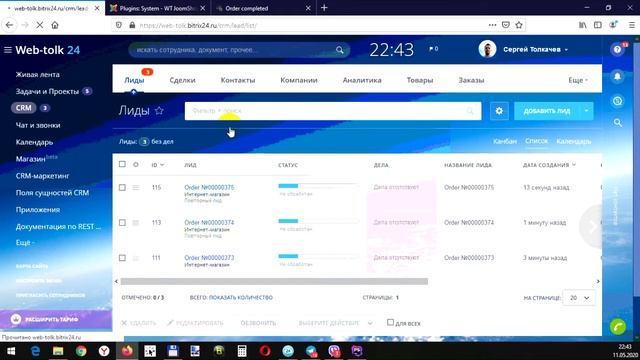This screenshot has width=640, height=360.
Task: Open the Компании tab
Action: [x=299, y=80]
